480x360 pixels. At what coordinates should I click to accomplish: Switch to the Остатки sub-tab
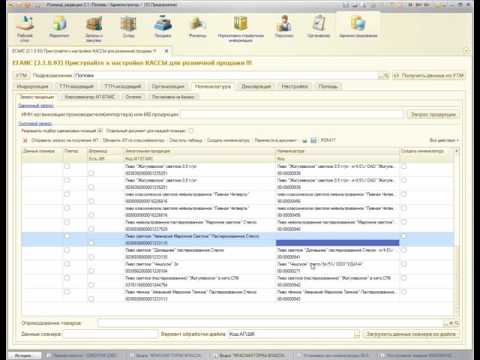[x=133, y=97]
